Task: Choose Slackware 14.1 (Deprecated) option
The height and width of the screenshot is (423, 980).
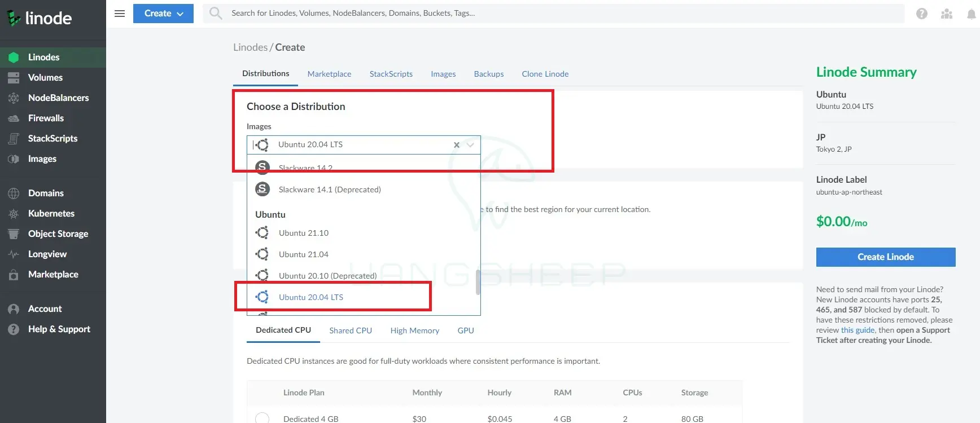Action: [364, 190]
